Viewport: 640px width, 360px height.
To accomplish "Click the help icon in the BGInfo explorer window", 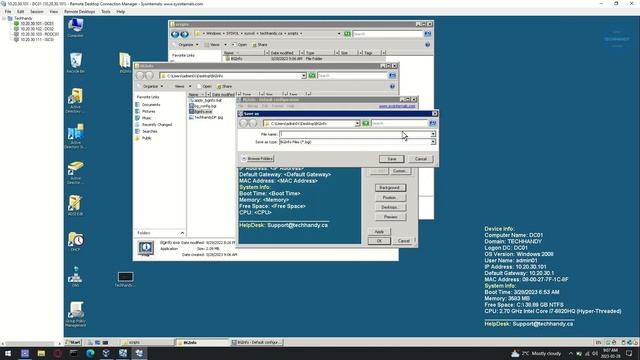I will (x=392, y=87).
